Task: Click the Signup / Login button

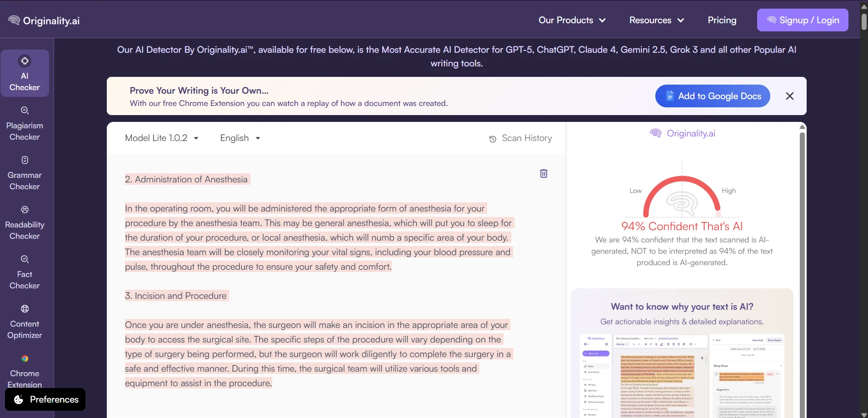Action: (x=803, y=20)
